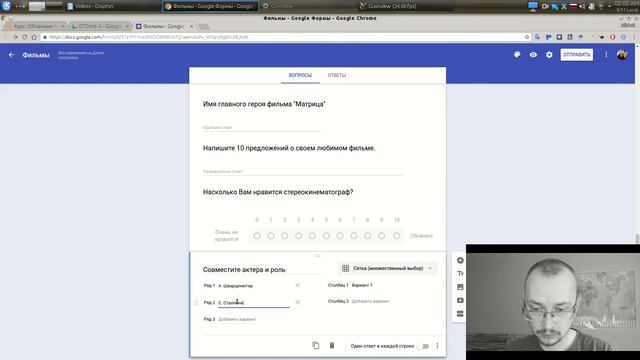Click the row 2 "С. Сталлоне" input

[253, 303]
